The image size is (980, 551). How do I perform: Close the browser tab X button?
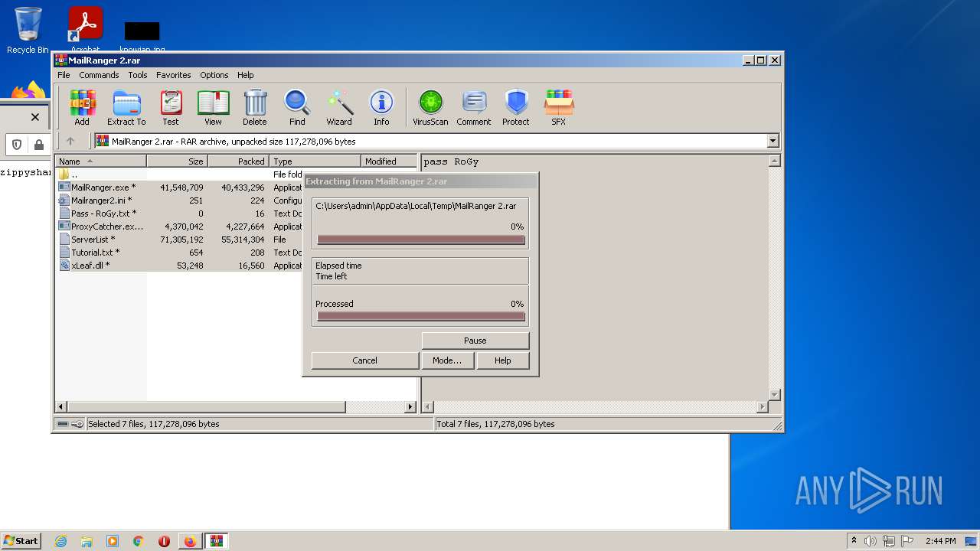(x=34, y=117)
